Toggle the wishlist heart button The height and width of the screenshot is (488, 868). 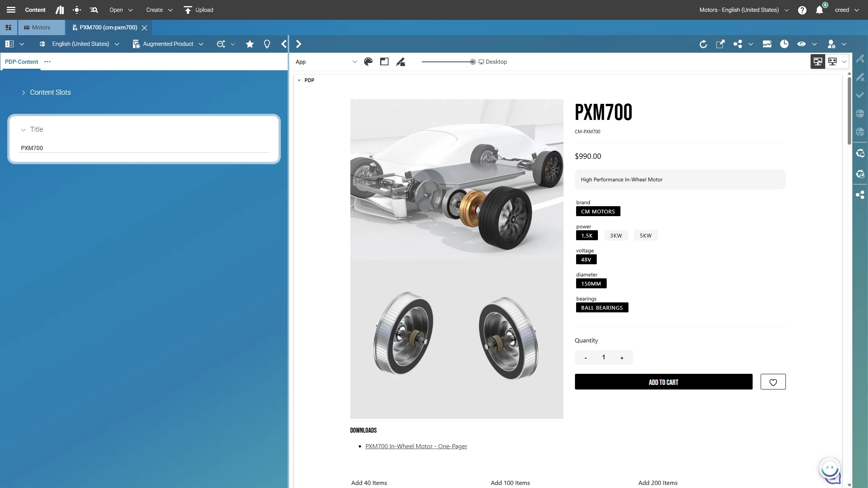[773, 382]
